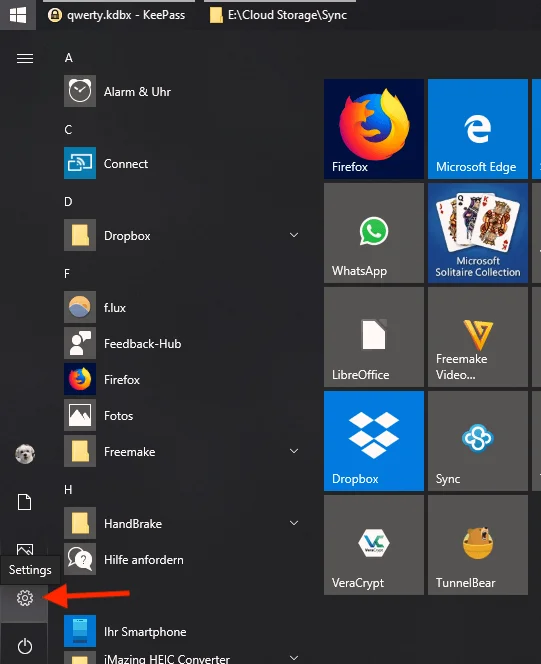Jump to letter A section header
The image size is (541, 664).
69,58
